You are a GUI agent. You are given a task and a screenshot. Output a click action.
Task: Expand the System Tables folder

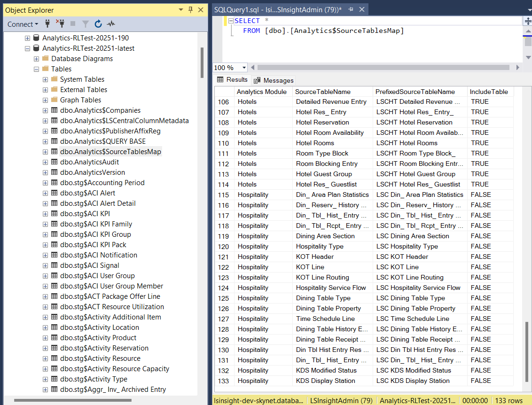[x=46, y=79]
